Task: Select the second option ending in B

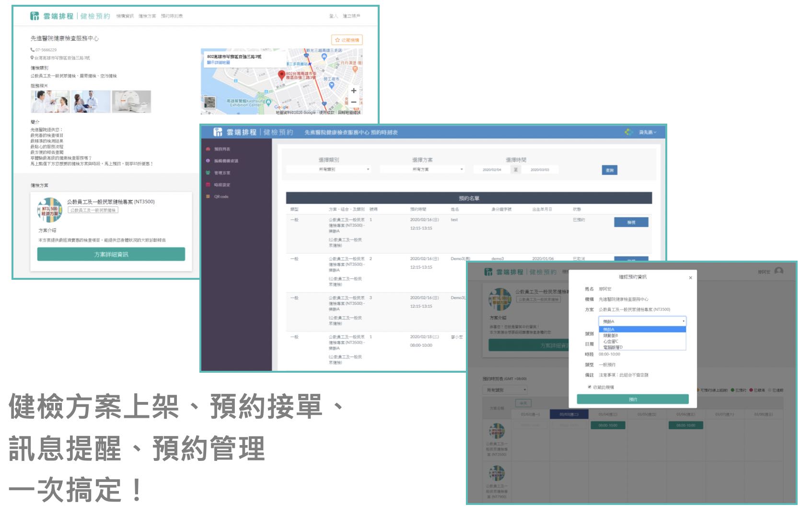Action: point(642,335)
